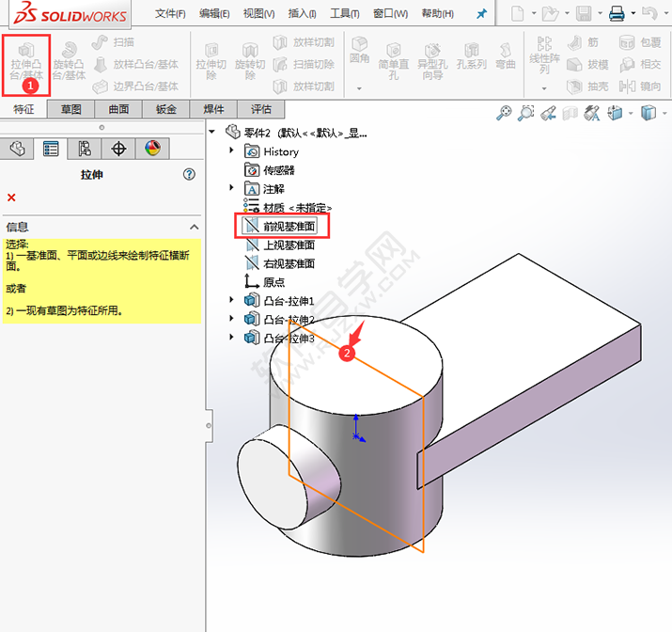Switch to the 曲面 ribbon tab
The height and width of the screenshot is (632, 672).
118,109
